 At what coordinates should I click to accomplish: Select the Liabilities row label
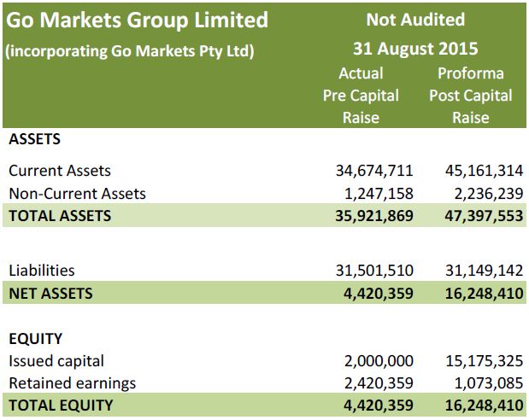pos(41,271)
